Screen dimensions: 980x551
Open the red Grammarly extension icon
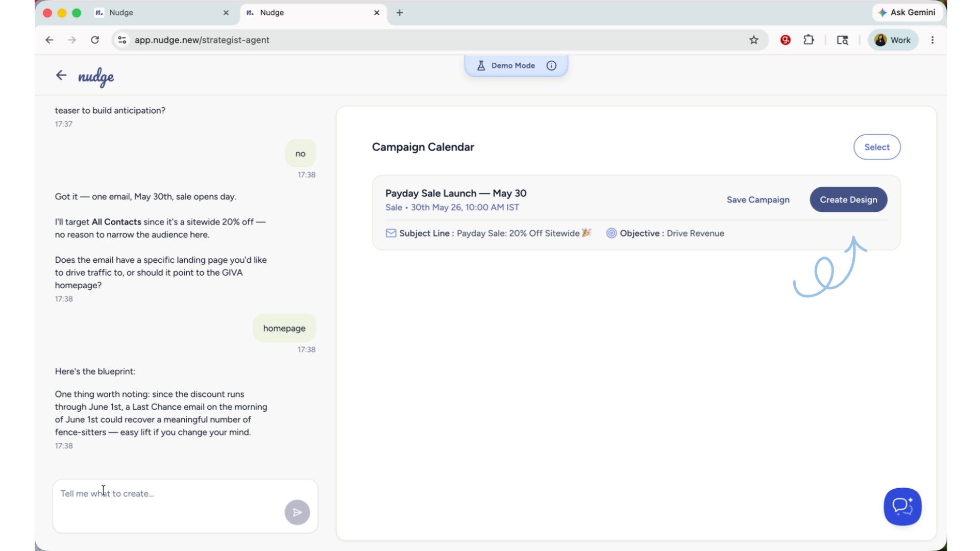pos(786,40)
